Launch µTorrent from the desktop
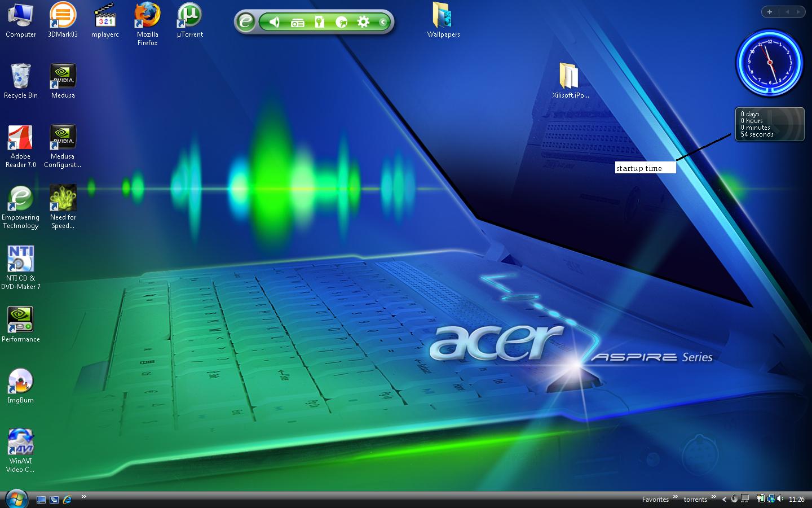The width and height of the screenshot is (812, 508). [x=189, y=20]
